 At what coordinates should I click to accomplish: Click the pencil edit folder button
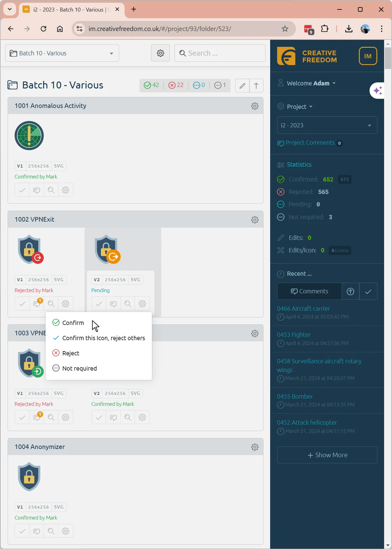coord(242,85)
